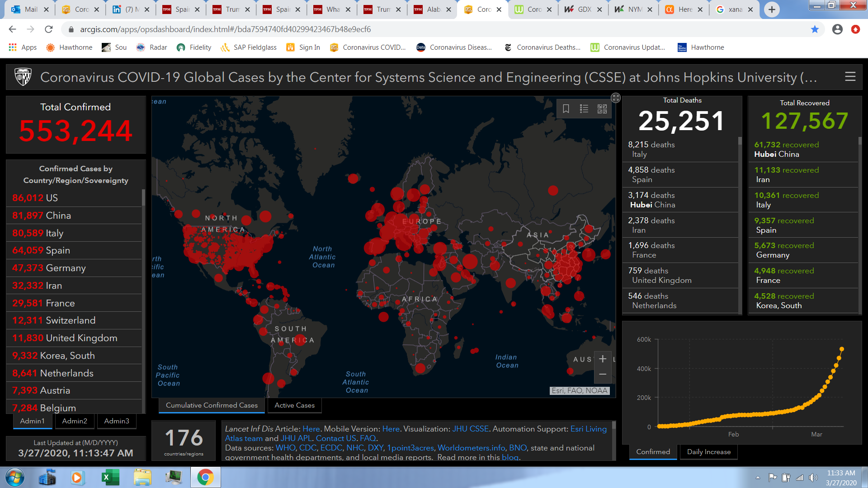Select the Admin2 tab
This screenshot has height=488, width=868.
[75, 421]
